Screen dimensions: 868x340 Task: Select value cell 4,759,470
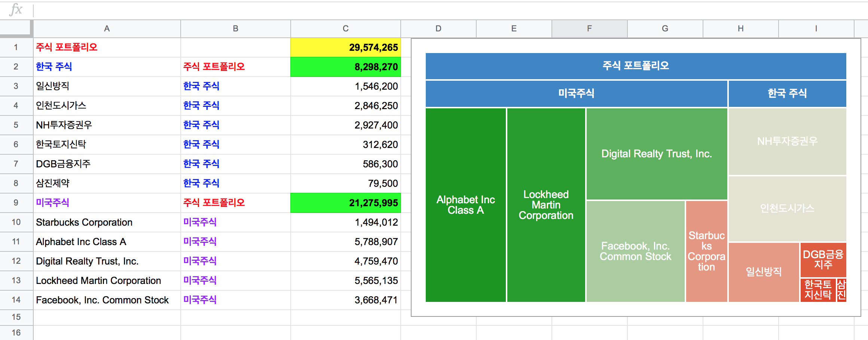(x=346, y=261)
